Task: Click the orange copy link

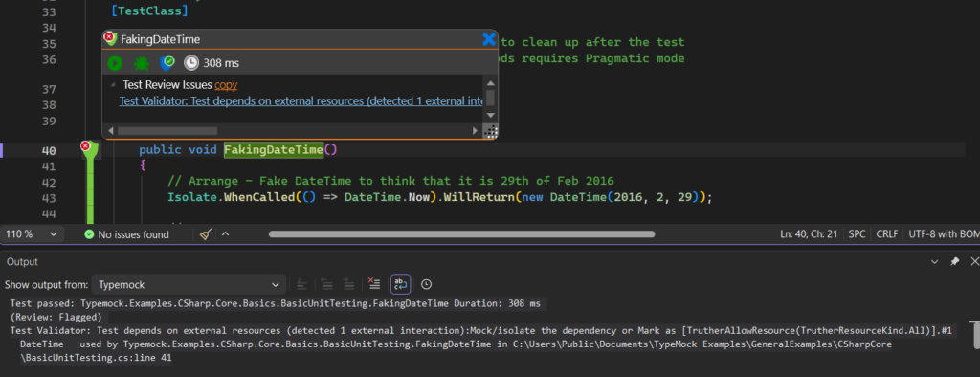Action: click(226, 85)
